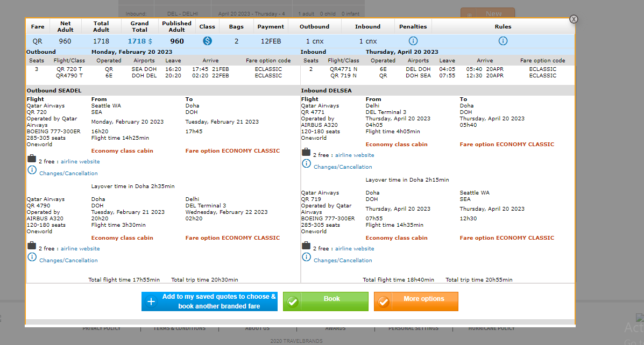The image size is (644, 345).
Task: Open airline website link for QR 4790 baggage
Action: [80, 249]
